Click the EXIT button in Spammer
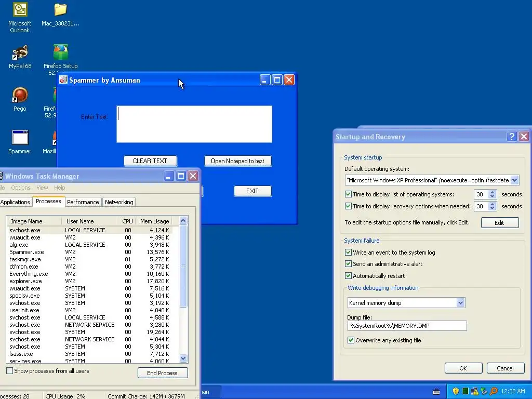Viewport: 532px width, 399px height. click(252, 191)
